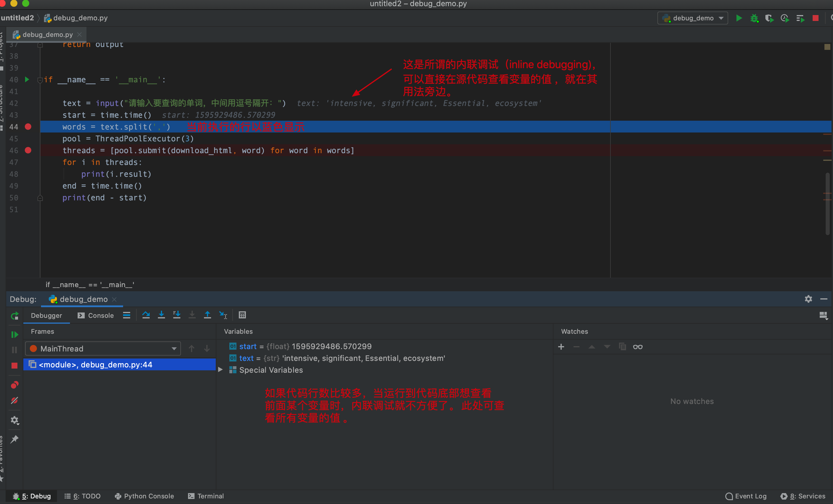Click debug_demo.py breadcrumb in navigation bar
The height and width of the screenshot is (504, 833).
[x=76, y=18]
